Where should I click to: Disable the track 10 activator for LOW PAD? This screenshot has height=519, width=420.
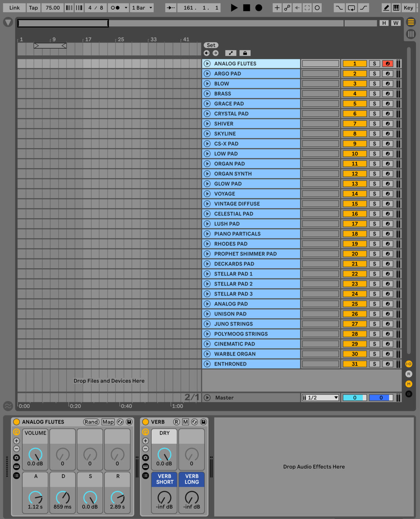coord(355,154)
